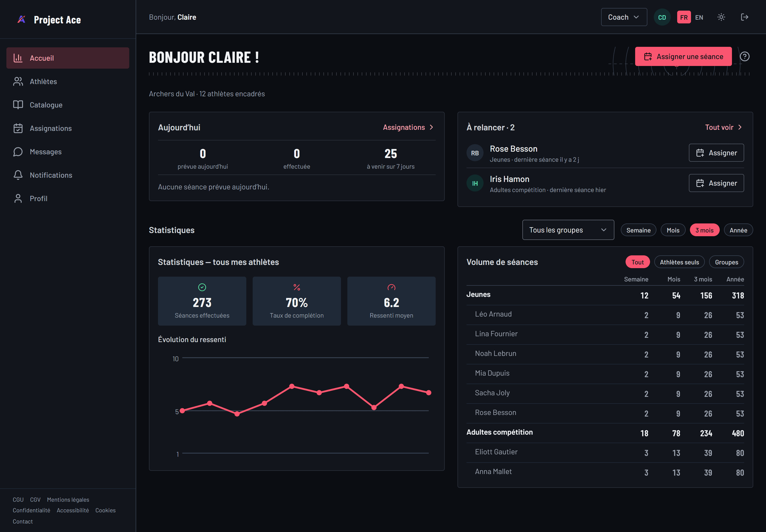Screen dimensions: 766x532
Task: Open the help question mark icon
Action: [744, 56]
